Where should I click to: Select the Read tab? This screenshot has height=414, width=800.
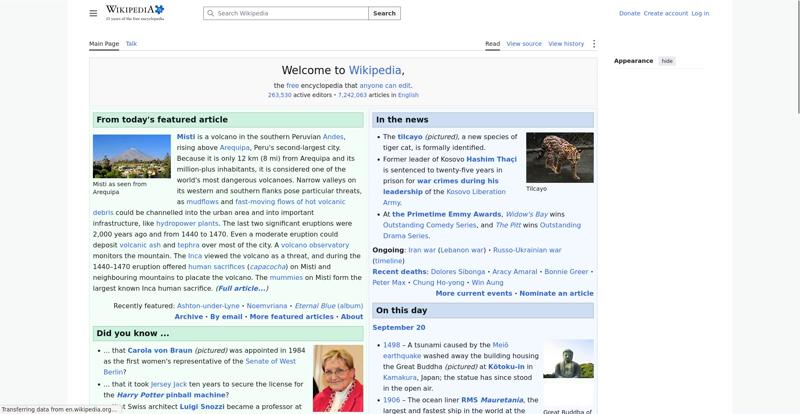pos(492,44)
